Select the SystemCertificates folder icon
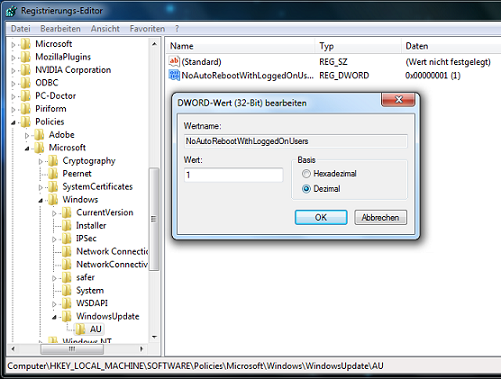501x379 pixels. 53,187
